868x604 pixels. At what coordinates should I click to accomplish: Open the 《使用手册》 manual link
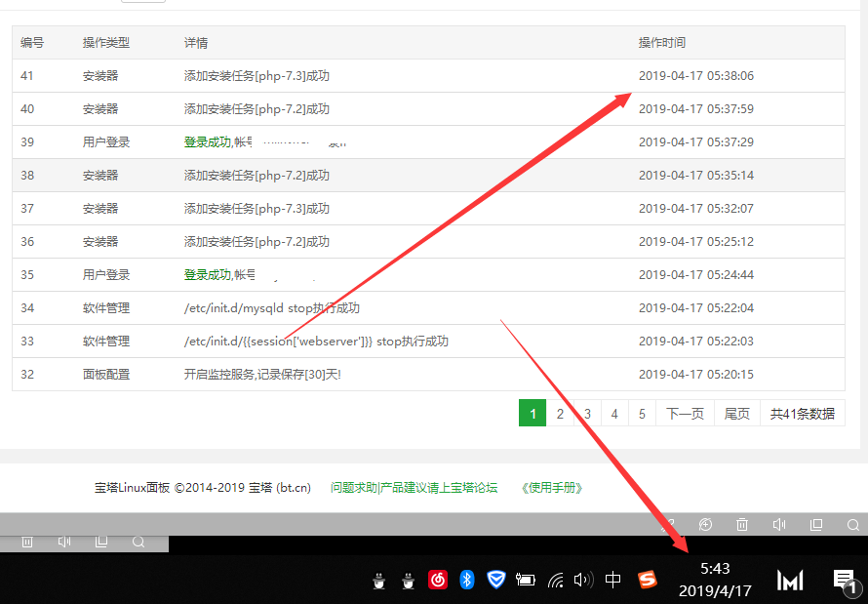tap(552, 488)
